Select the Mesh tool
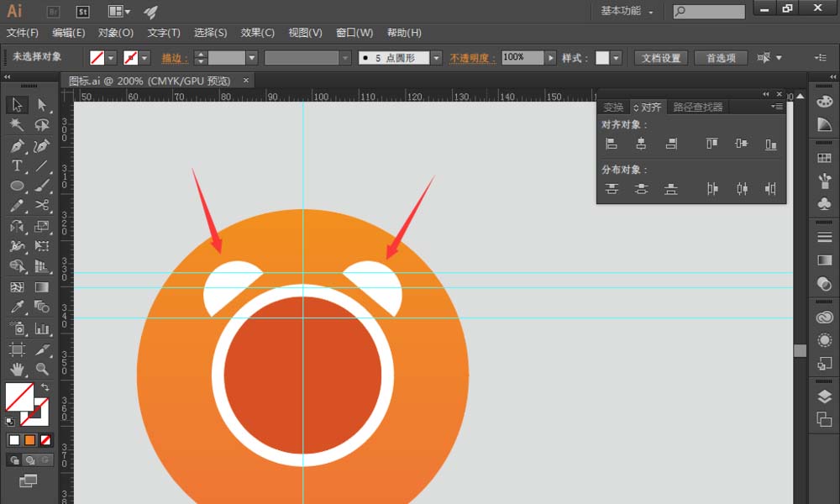 [17, 287]
